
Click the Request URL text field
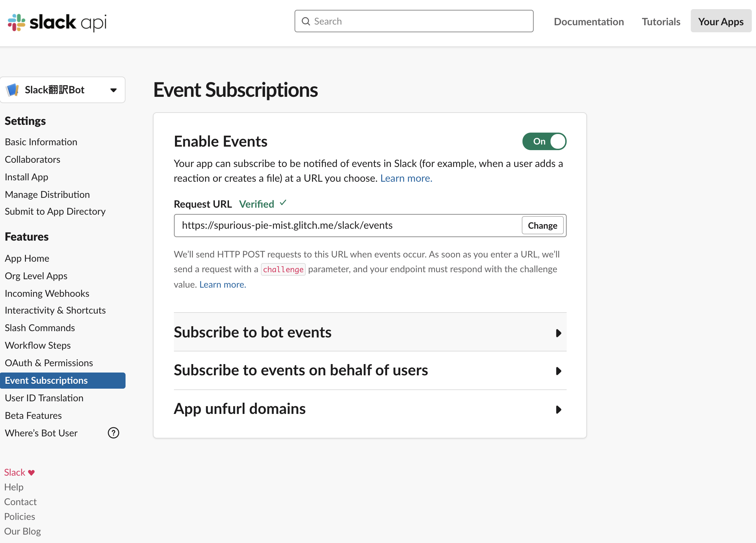(347, 226)
